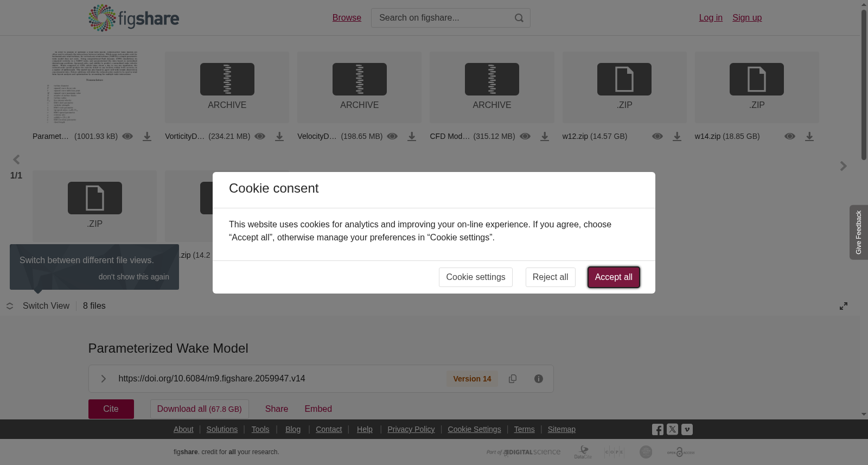The height and width of the screenshot is (465, 868).
Task: Open the w12.zip file thumbnail
Action: tap(624, 87)
